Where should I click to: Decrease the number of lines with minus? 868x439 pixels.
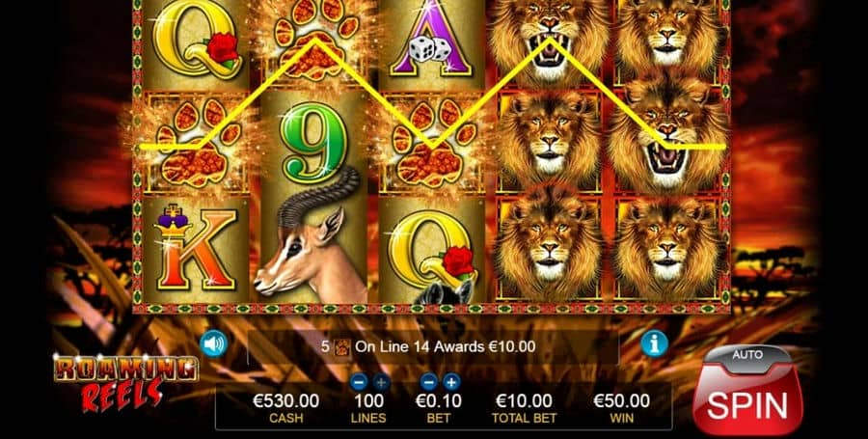click(x=359, y=381)
